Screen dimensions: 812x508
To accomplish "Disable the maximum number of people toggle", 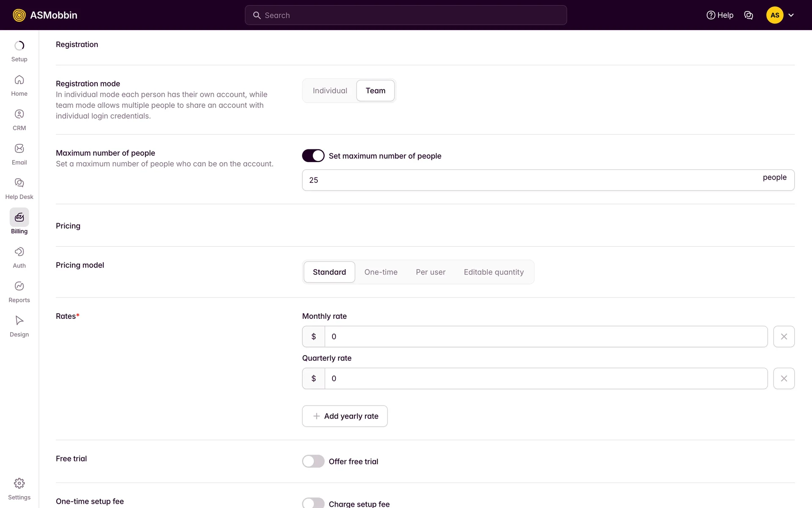I will pos(313,156).
